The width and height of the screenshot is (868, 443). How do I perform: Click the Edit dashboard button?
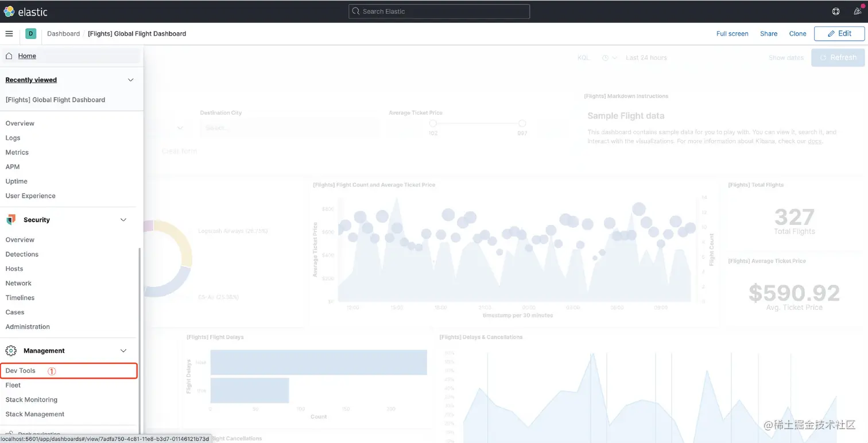(x=839, y=34)
